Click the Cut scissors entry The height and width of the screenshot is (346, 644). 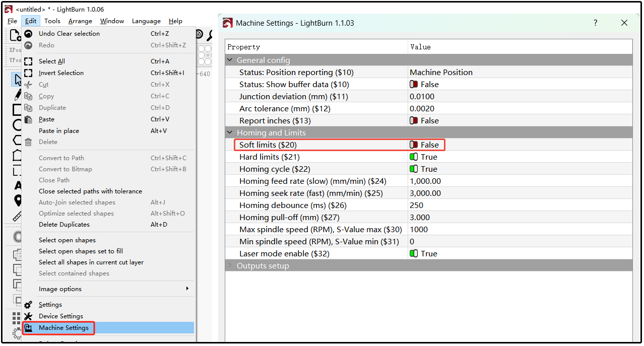[108, 85]
